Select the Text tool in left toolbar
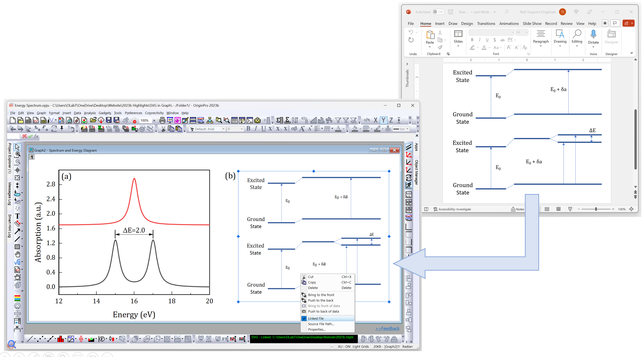 tap(17, 216)
